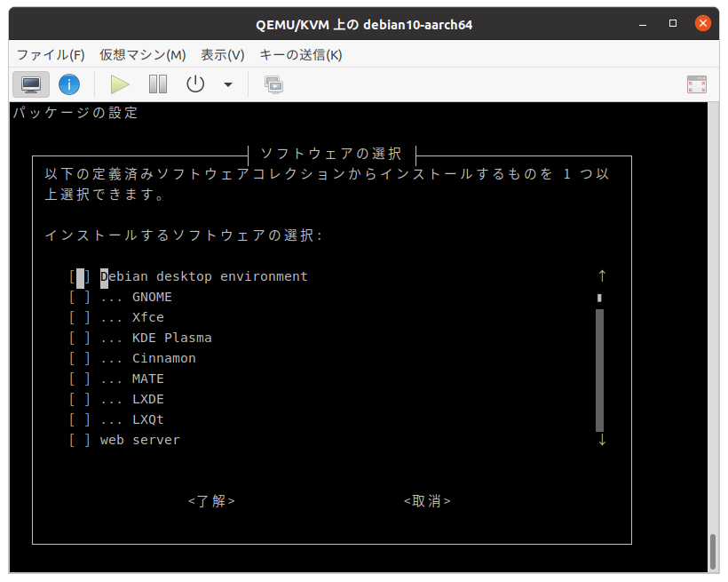Run the virtual machine
This screenshot has height=582, width=728.
pyautogui.click(x=119, y=84)
